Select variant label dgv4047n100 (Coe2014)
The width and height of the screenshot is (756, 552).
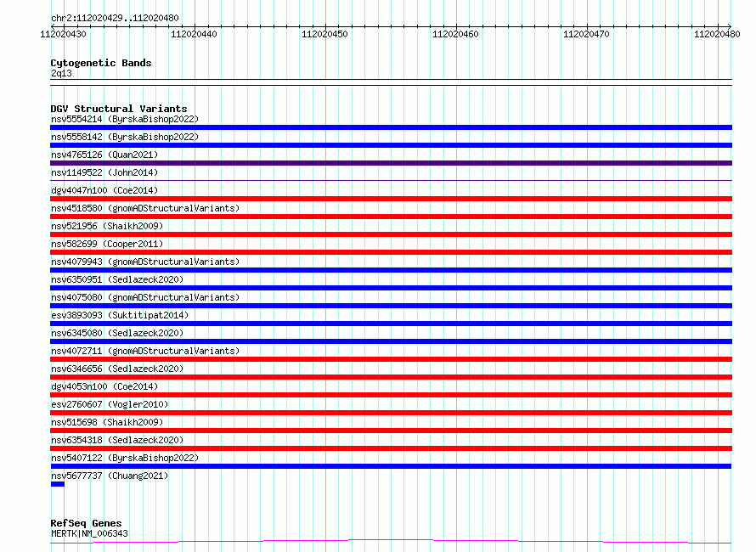(104, 190)
